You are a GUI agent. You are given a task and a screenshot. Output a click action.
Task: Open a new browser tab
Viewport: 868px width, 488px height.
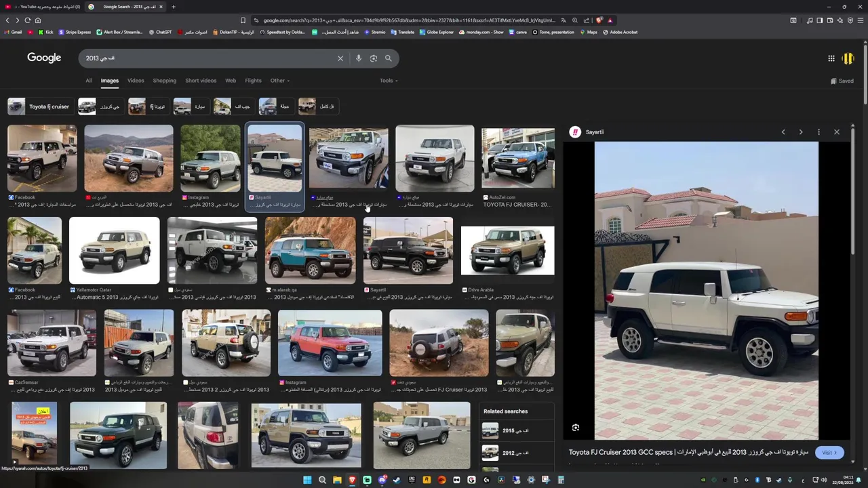coord(174,7)
